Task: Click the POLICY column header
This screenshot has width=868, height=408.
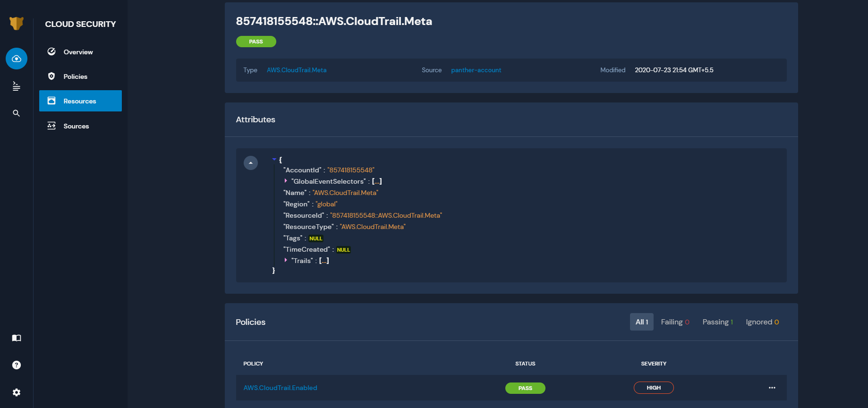Action: pyautogui.click(x=253, y=364)
